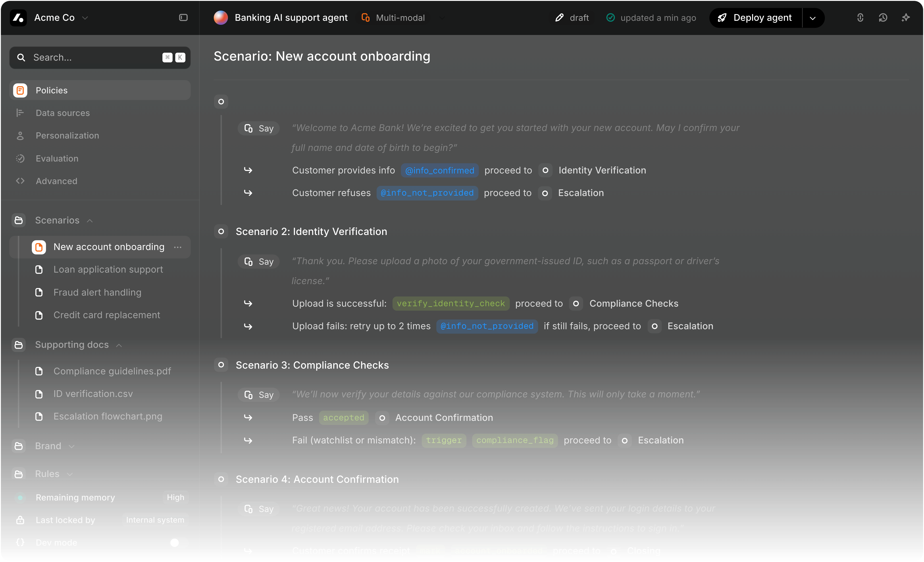The width and height of the screenshot is (924, 562).
Task: Click the Personalization person icon
Action: 20,136
